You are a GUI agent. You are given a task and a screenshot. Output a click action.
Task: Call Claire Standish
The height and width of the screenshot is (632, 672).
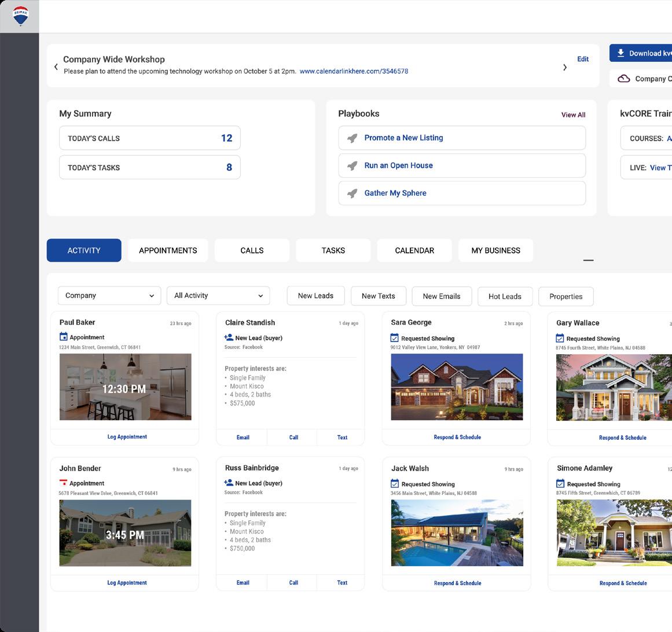[293, 438]
